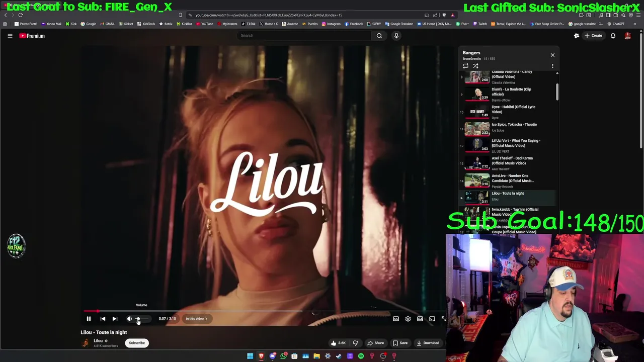Click the browser address bar URL
Viewport: 644px width, 362px height.
click(269, 15)
